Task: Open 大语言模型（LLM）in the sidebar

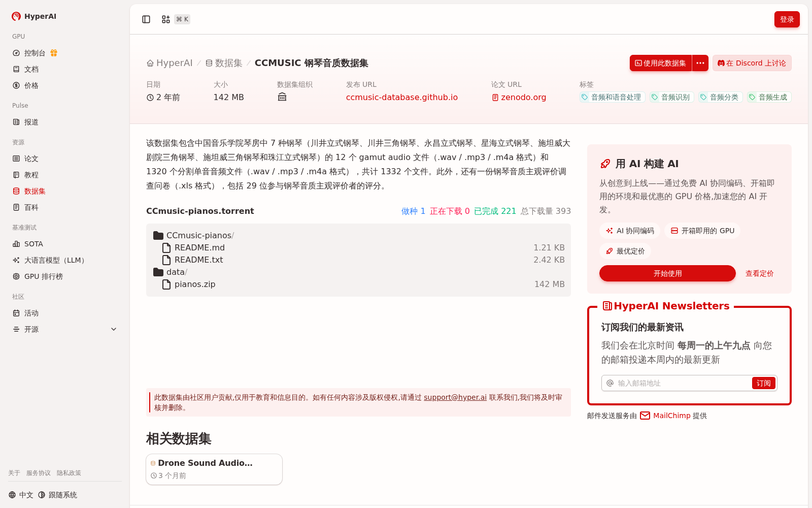Action: [56, 260]
